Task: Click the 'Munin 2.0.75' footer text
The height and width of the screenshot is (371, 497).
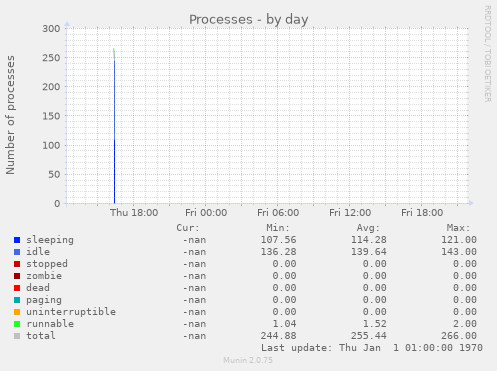Action: click(x=248, y=360)
